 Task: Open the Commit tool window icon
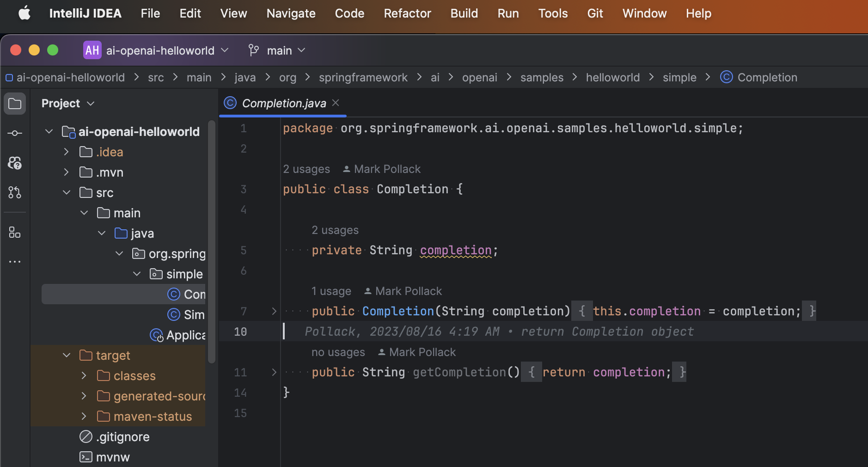point(15,133)
